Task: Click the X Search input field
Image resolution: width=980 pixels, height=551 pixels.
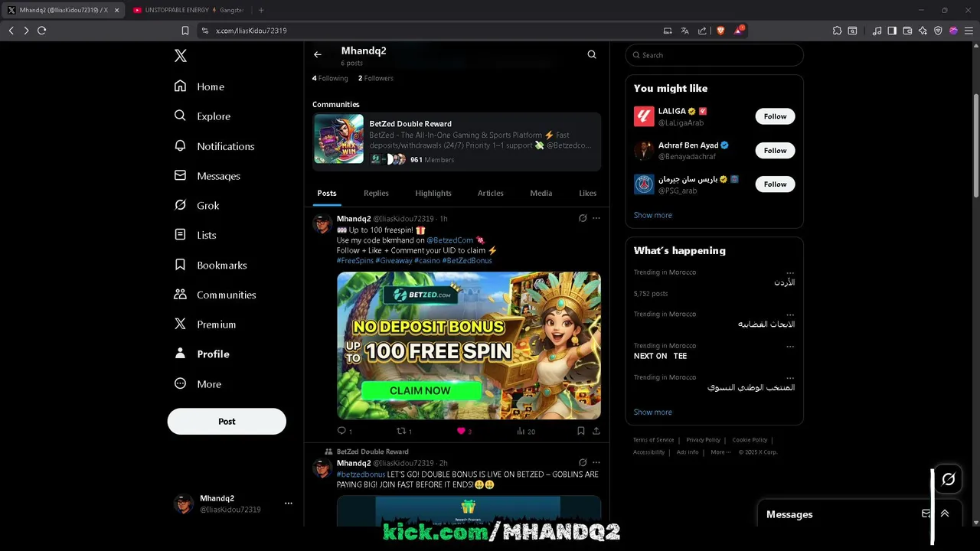Action: 714,55
